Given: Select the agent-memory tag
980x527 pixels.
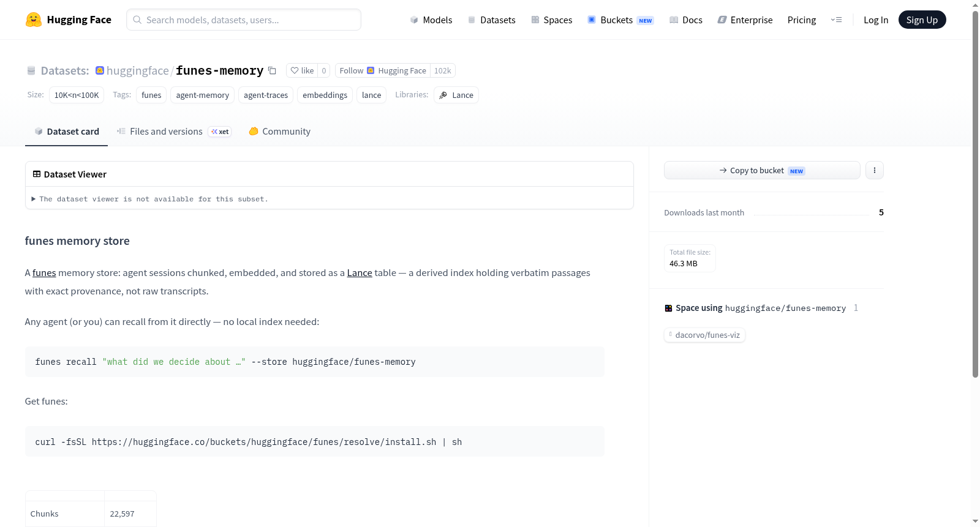Looking at the screenshot, I should point(203,95).
